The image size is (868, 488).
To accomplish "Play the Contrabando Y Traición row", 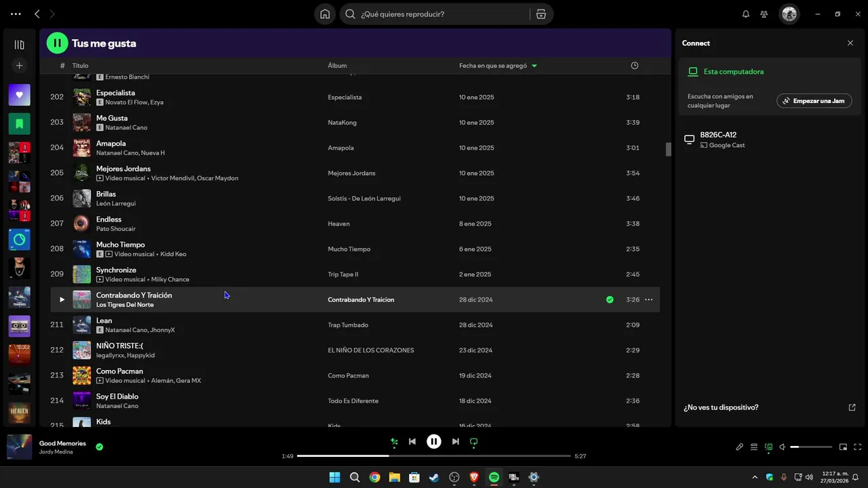I will 62,300.
